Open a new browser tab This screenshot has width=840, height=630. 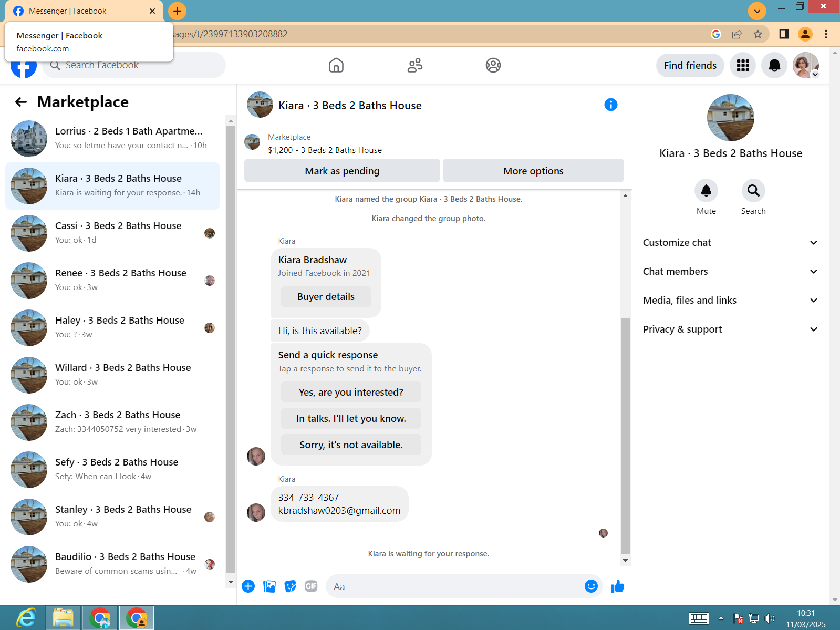pyautogui.click(x=178, y=11)
